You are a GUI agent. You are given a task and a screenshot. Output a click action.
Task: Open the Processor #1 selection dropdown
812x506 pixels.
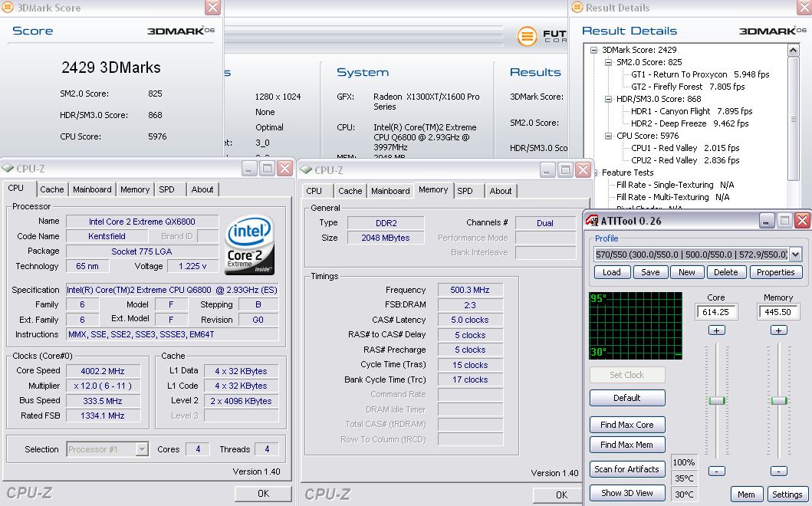point(142,449)
